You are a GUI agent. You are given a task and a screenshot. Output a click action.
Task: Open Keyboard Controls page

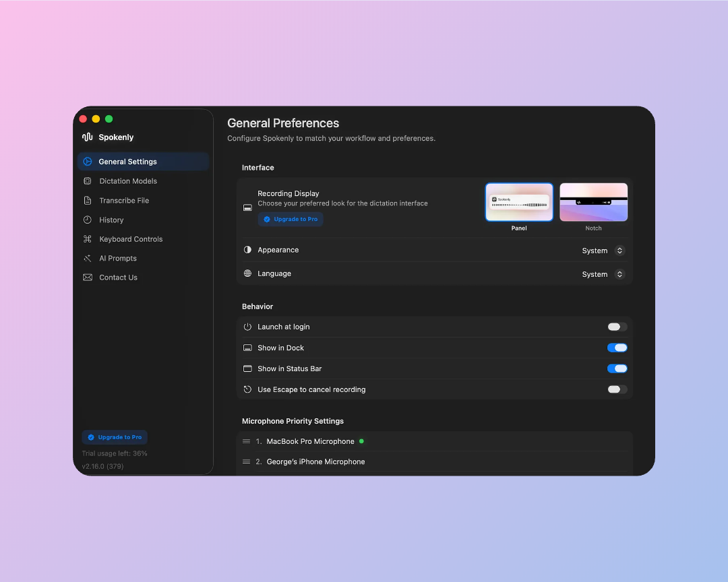[144, 239]
